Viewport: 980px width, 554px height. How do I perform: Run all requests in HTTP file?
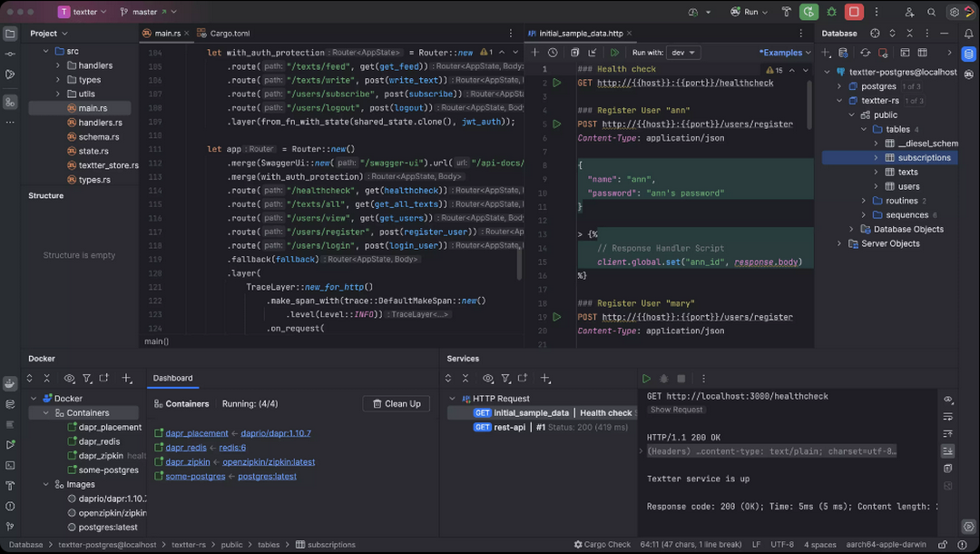[x=614, y=53]
